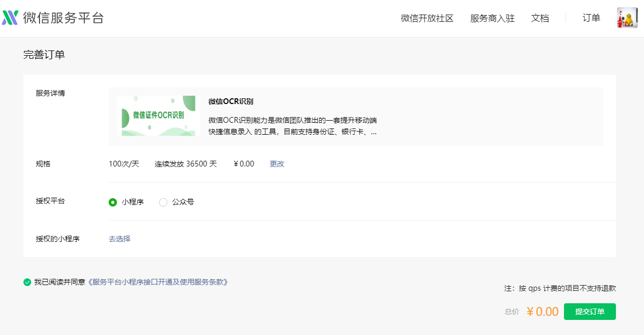Click the ¥0.00 price in the spec row
Screen dimensions: 644x335
(244, 164)
